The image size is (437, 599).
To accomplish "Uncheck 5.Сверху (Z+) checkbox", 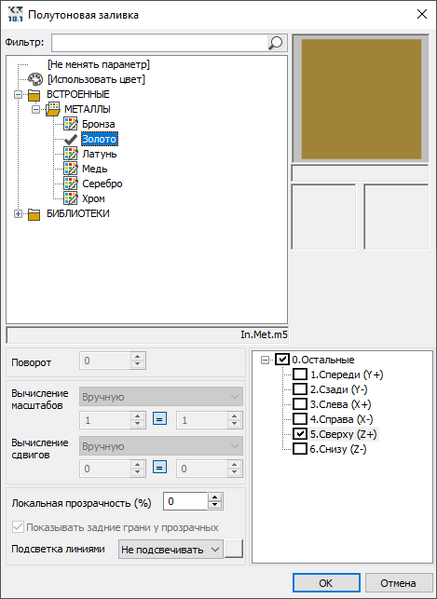I will (300, 434).
